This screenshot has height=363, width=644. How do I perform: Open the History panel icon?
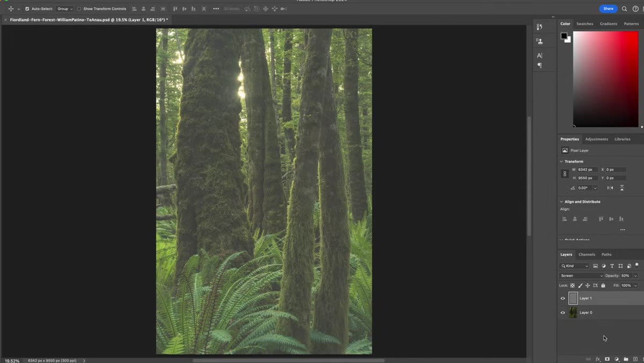[x=539, y=27]
